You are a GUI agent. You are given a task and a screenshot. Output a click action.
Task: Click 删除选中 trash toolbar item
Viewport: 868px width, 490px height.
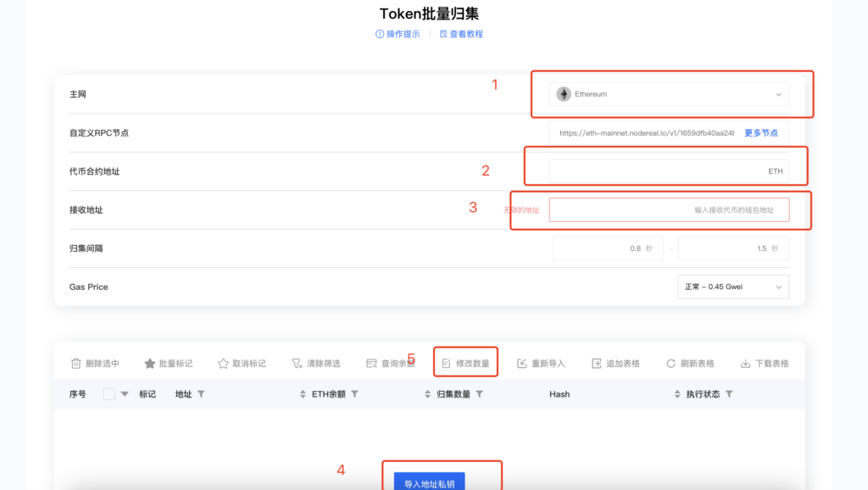click(95, 363)
